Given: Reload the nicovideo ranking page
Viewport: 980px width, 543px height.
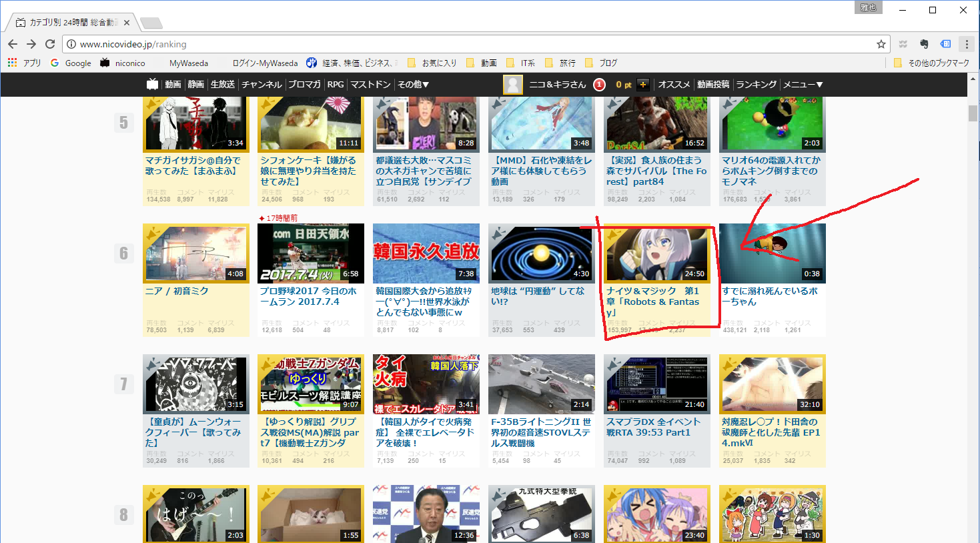Looking at the screenshot, I should coord(50,44).
